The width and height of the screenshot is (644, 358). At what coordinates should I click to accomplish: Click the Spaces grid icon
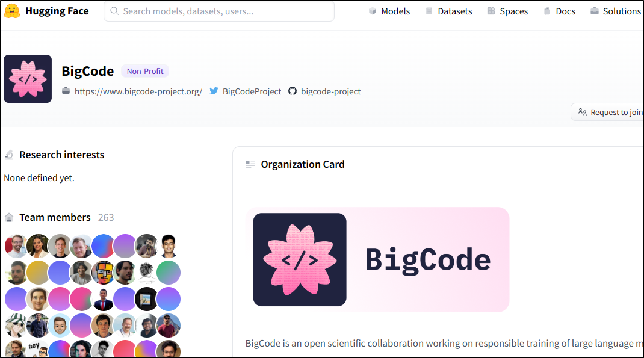(x=491, y=11)
